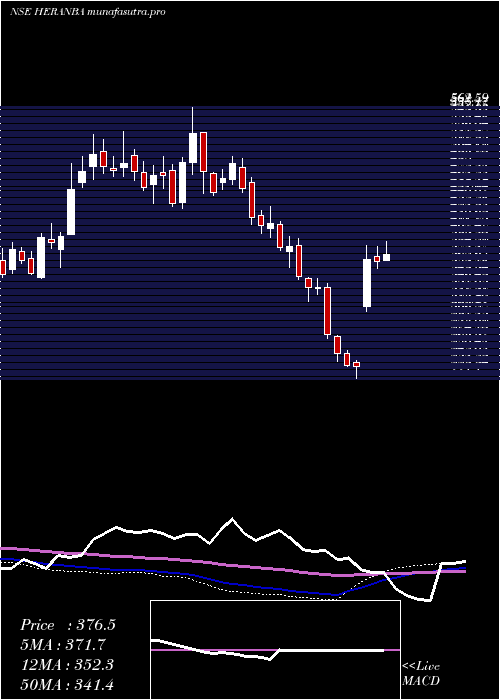This screenshot has width=500, height=700.
Task: Open the Live MACD inset chart box
Action: [275, 650]
